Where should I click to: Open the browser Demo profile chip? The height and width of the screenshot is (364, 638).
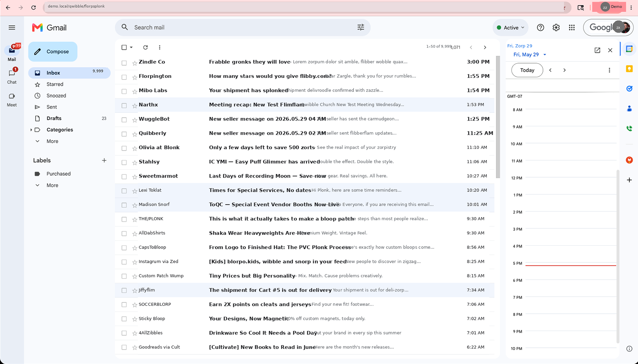[x=609, y=7]
